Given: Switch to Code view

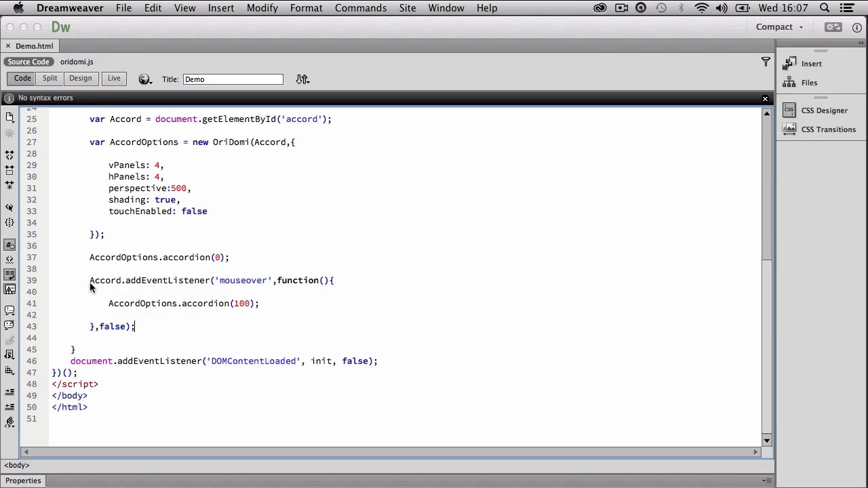Looking at the screenshot, I should (22, 79).
